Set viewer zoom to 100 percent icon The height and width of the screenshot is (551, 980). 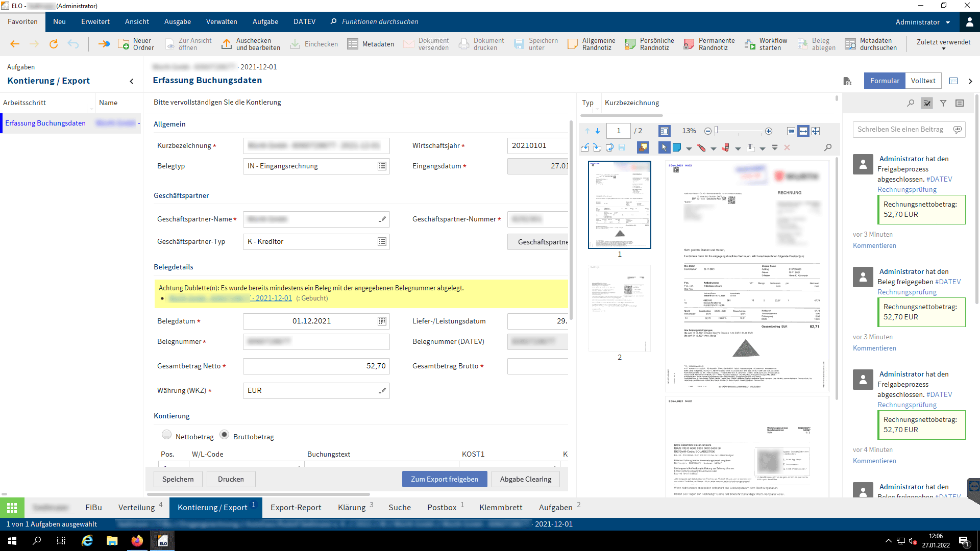[x=791, y=131]
